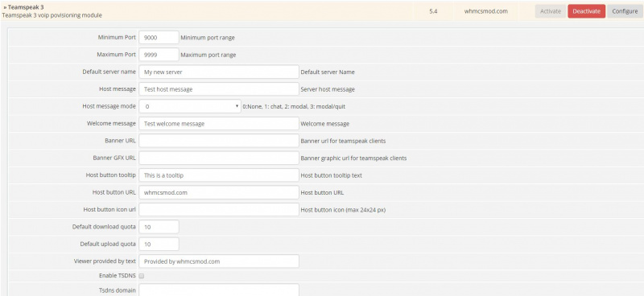The width and height of the screenshot is (644, 296).
Task: Focus the Default download quota field
Action: tap(159, 227)
